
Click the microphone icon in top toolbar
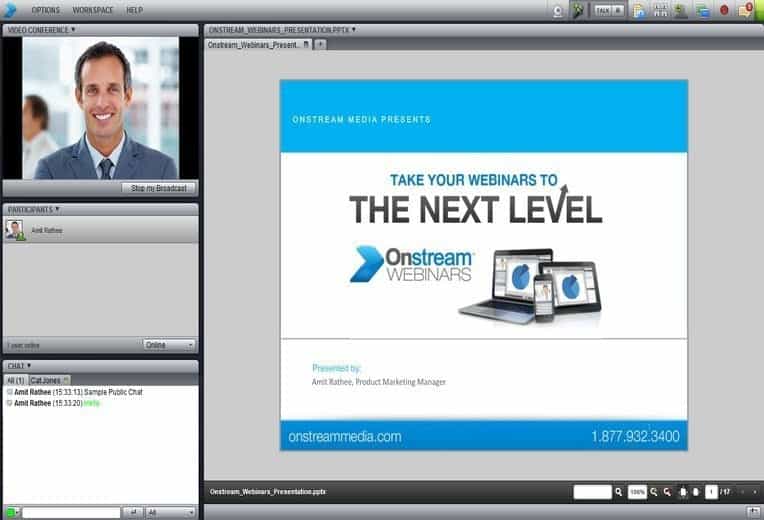578,11
